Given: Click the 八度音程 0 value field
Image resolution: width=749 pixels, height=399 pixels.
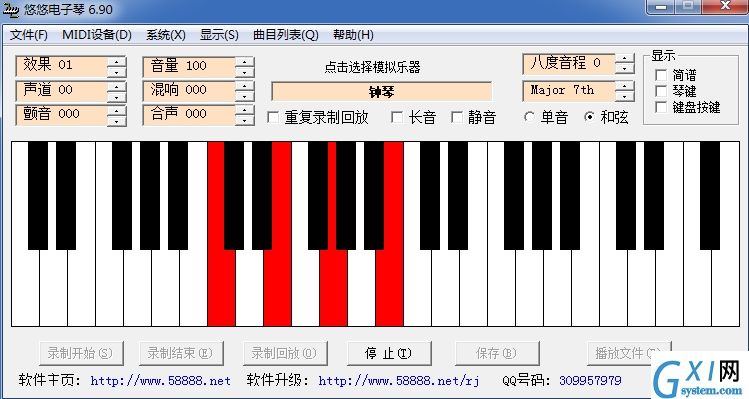Looking at the screenshot, I should click(x=568, y=63).
